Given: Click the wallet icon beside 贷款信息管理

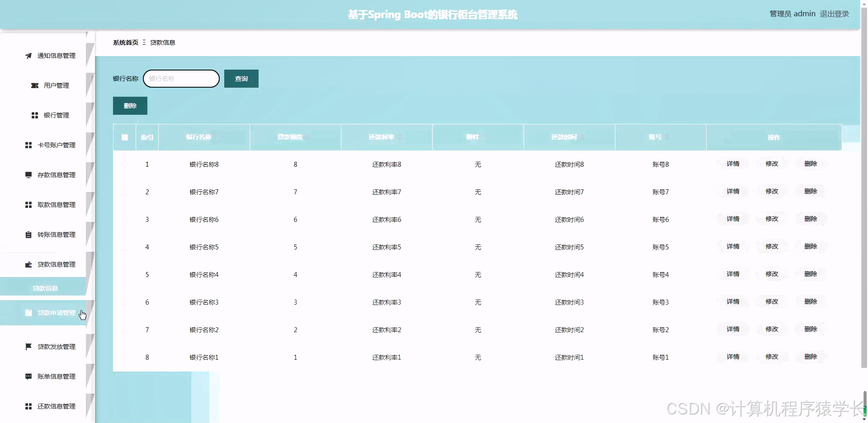Looking at the screenshot, I should point(28,264).
